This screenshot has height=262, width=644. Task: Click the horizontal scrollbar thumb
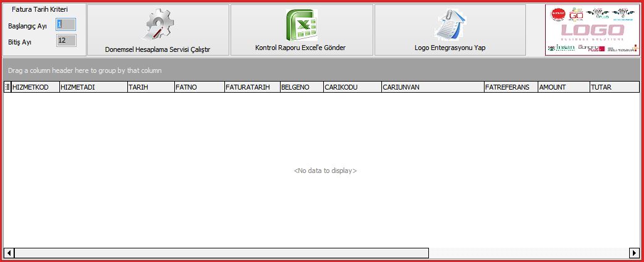point(221,253)
